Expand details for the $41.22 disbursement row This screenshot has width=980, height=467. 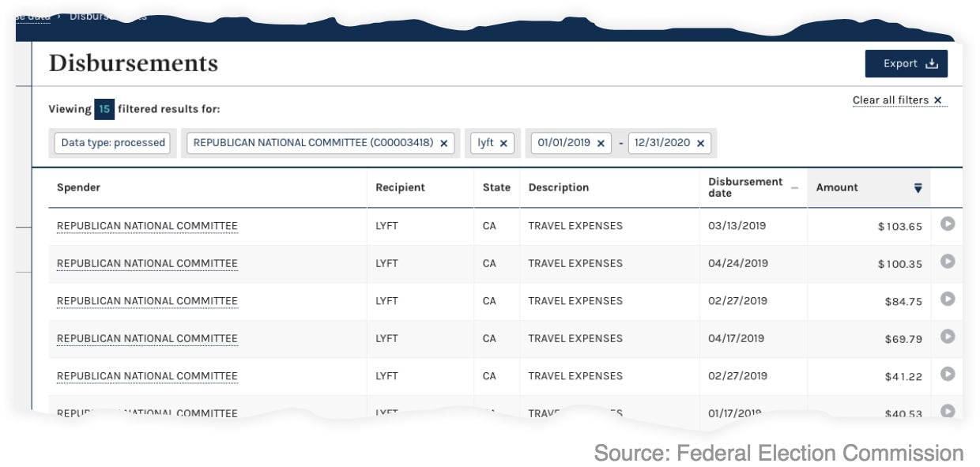pyautogui.click(x=948, y=374)
